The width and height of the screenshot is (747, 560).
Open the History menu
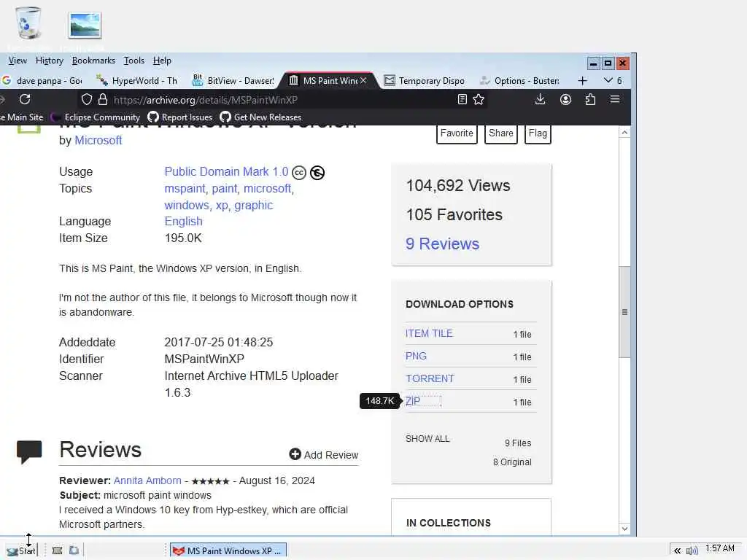(49, 61)
